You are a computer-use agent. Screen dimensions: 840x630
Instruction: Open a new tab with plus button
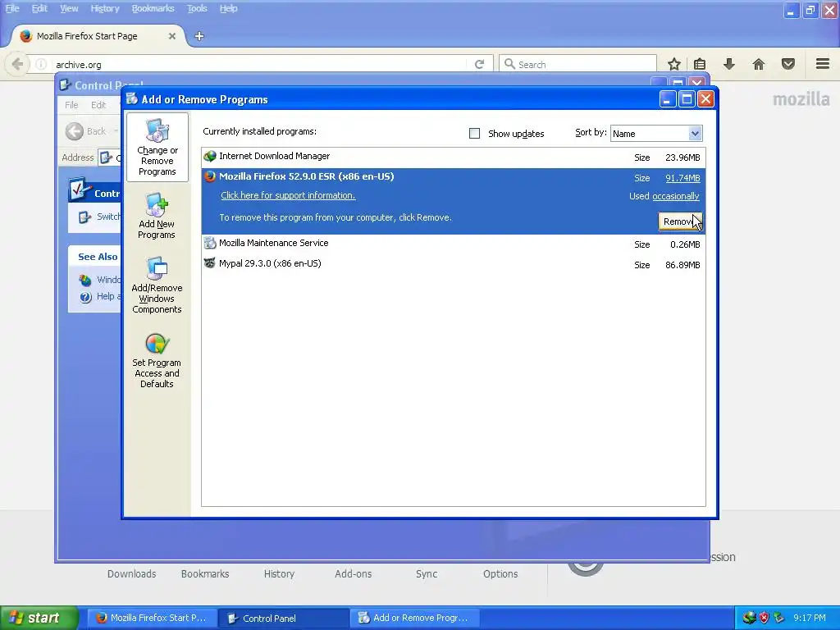199,36
